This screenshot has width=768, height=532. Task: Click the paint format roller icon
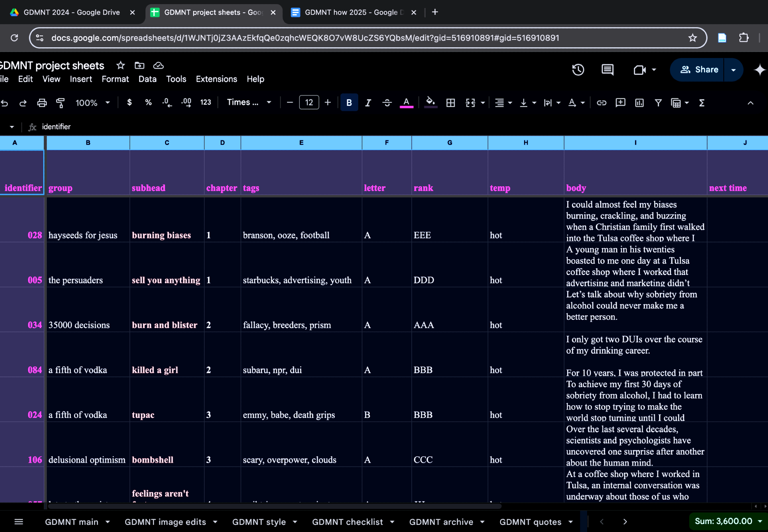[x=60, y=103]
